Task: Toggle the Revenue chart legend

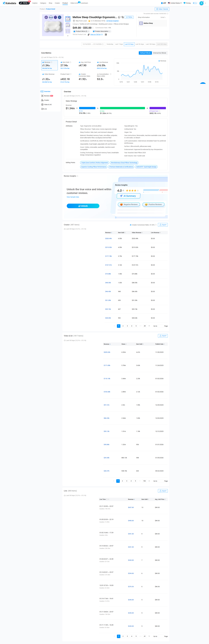Action: [x=162, y=61]
